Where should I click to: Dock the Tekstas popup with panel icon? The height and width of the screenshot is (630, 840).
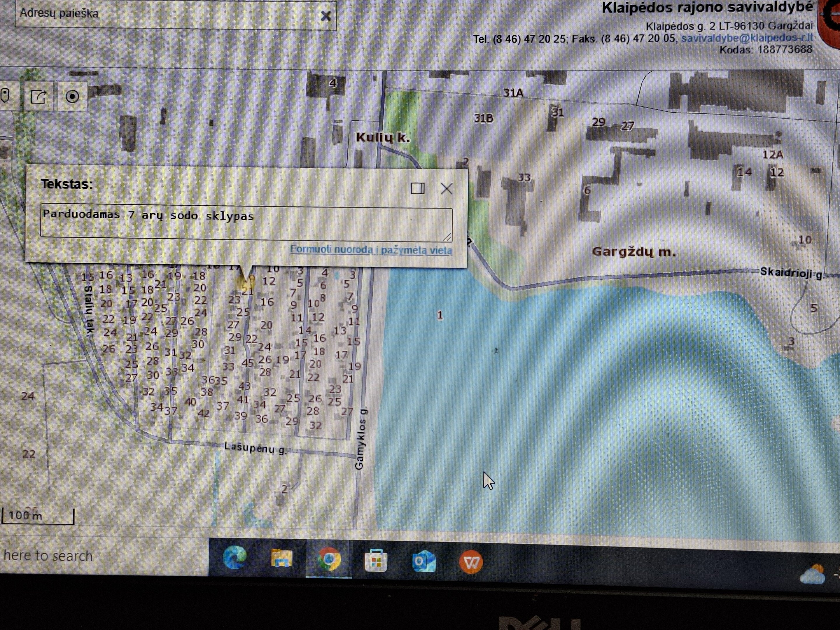click(x=418, y=188)
